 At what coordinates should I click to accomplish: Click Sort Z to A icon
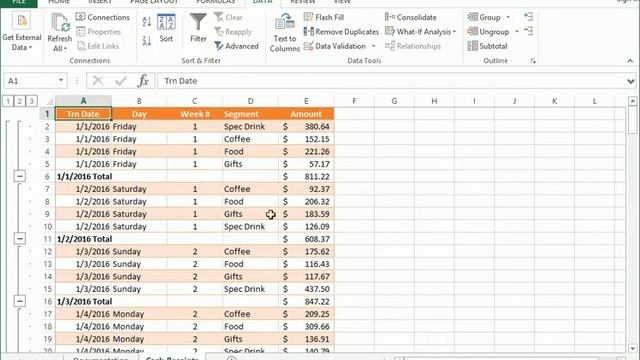pyautogui.click(x=147, y=40)
